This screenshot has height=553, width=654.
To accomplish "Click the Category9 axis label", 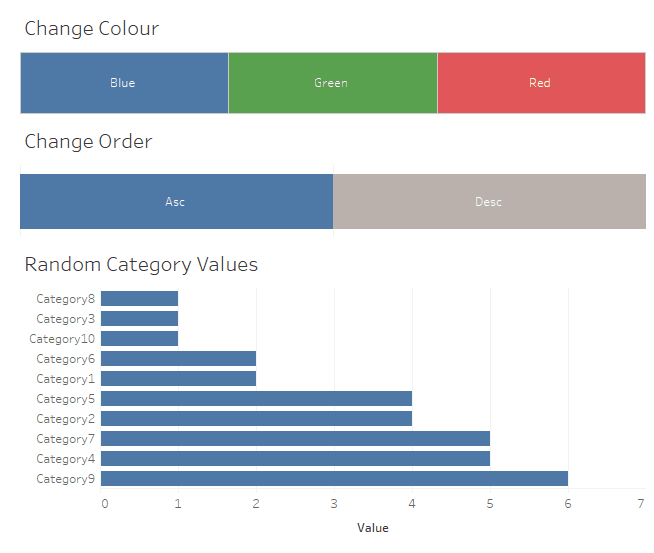I will [65, 479].
